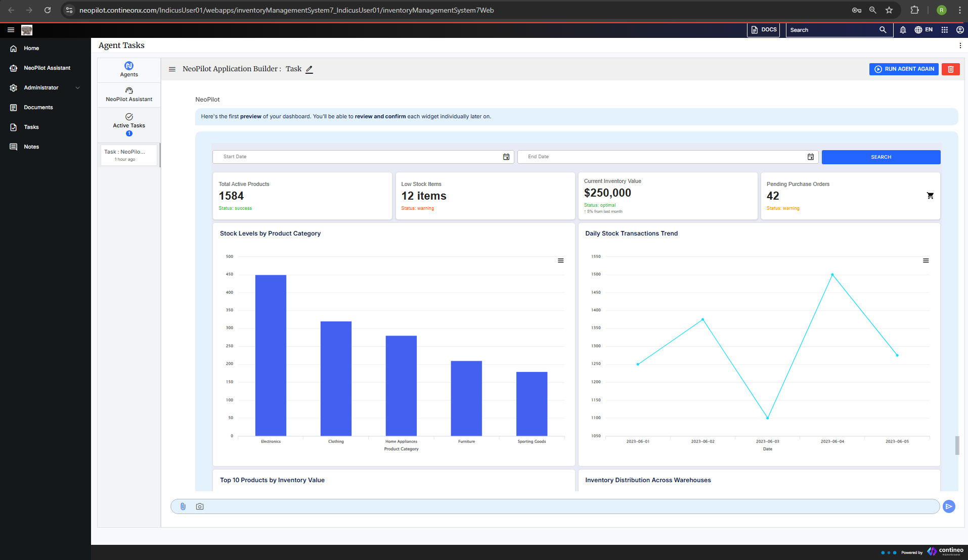This screenshot has height=560, width=968.
Task: Click the Home Appliances bar
Action: click(x=401, y=386)
